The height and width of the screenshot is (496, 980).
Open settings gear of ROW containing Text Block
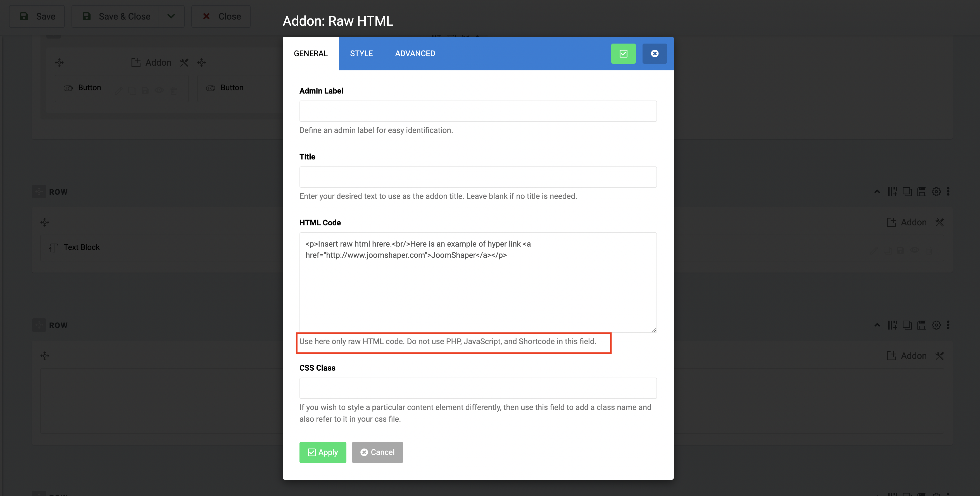[936, 191]
